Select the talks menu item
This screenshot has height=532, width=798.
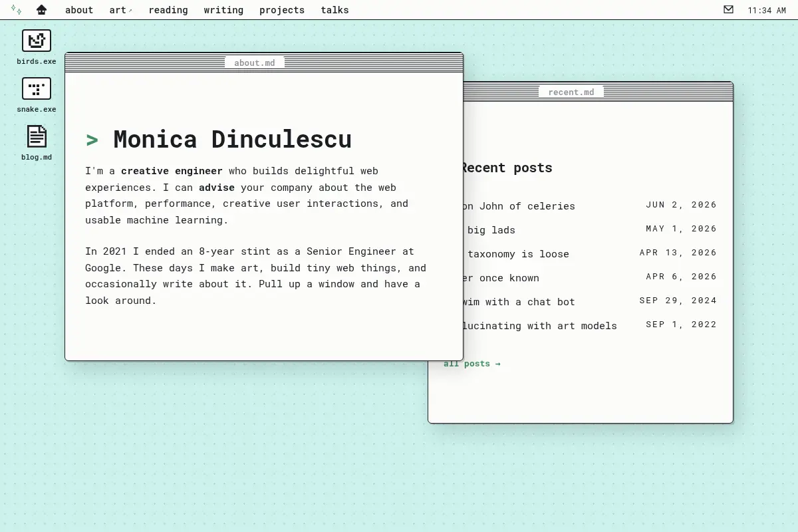[x=334, y=10]
